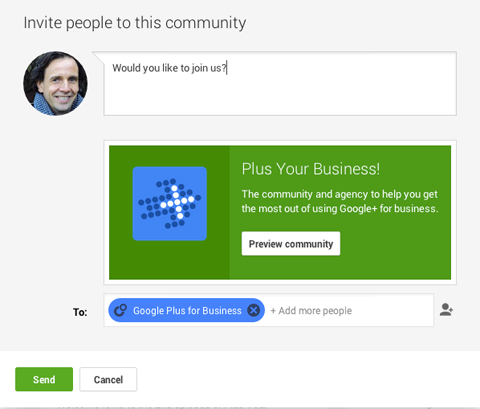Focus the invitation message text box
This screenshot has width=480, height=409.
point(280,84)
